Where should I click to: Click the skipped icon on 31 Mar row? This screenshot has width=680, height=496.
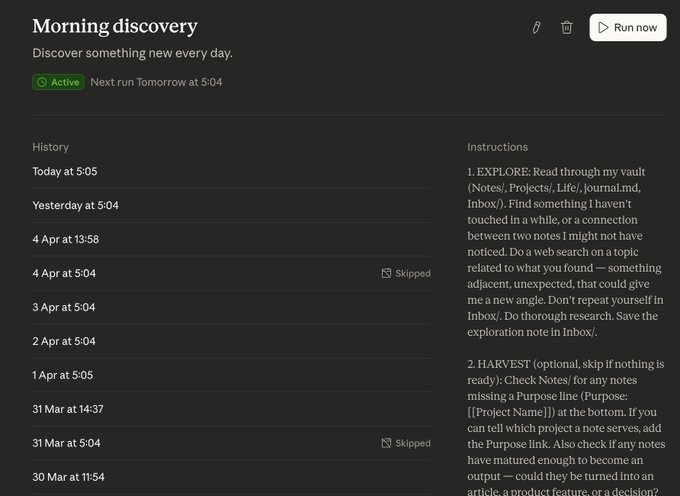(386, 443)
